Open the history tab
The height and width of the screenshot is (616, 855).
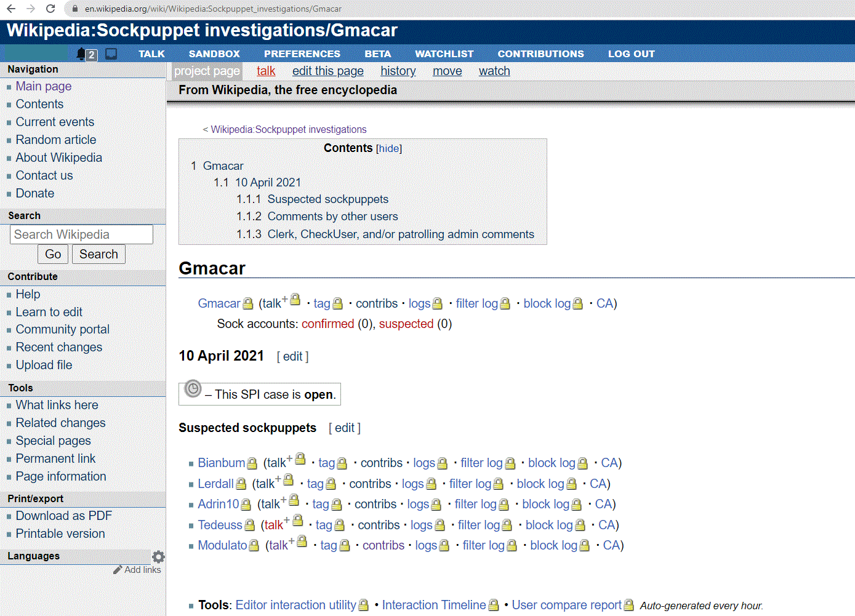point(398,71)
